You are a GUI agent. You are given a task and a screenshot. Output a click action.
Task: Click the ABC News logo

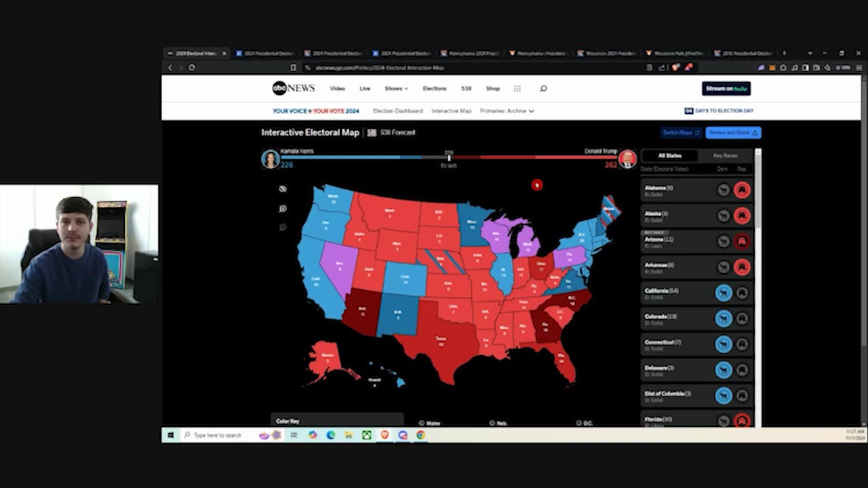pos(293,88)
